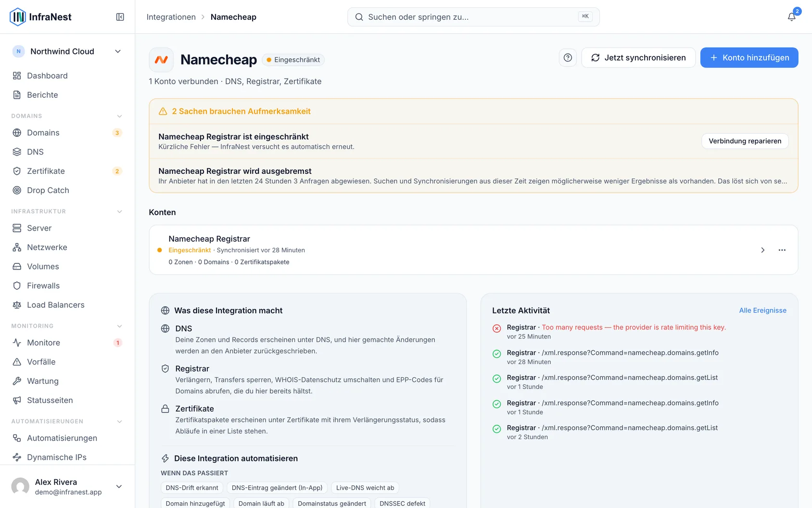The width and height of the screenshot is (812, 508).
Task: Click the lightning icon by Diese Integration automatisieren
Action: click(165, 458)
